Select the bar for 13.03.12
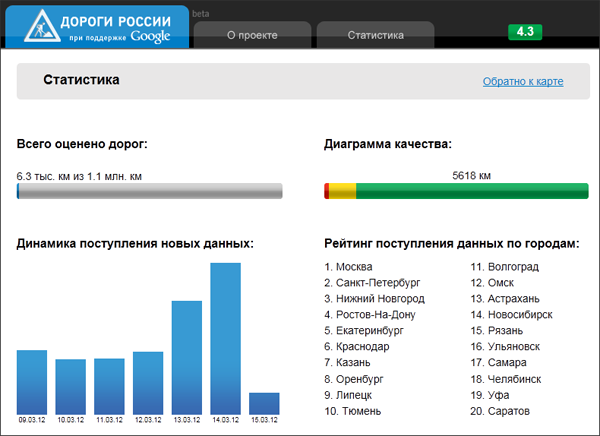Screen dimensions: 600x436 (187, 358)
